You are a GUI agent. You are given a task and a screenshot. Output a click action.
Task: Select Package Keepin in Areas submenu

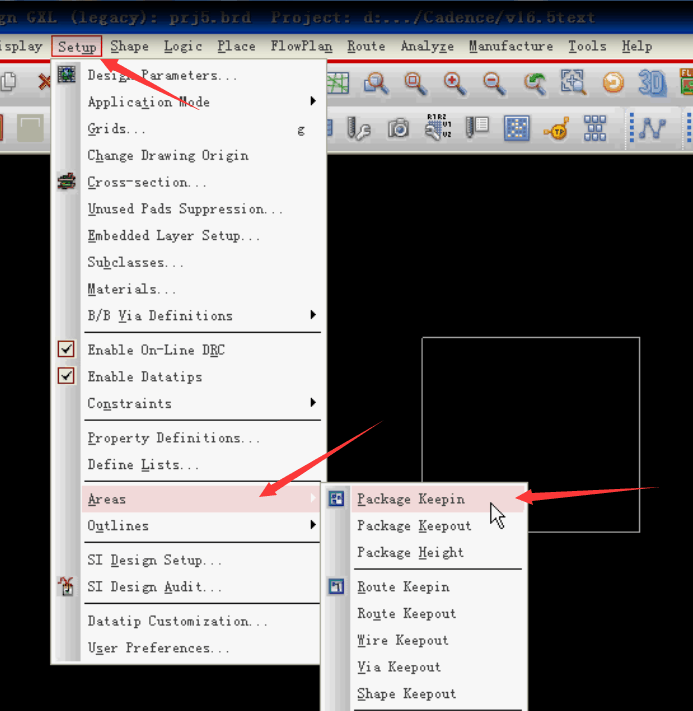(437, 499)
